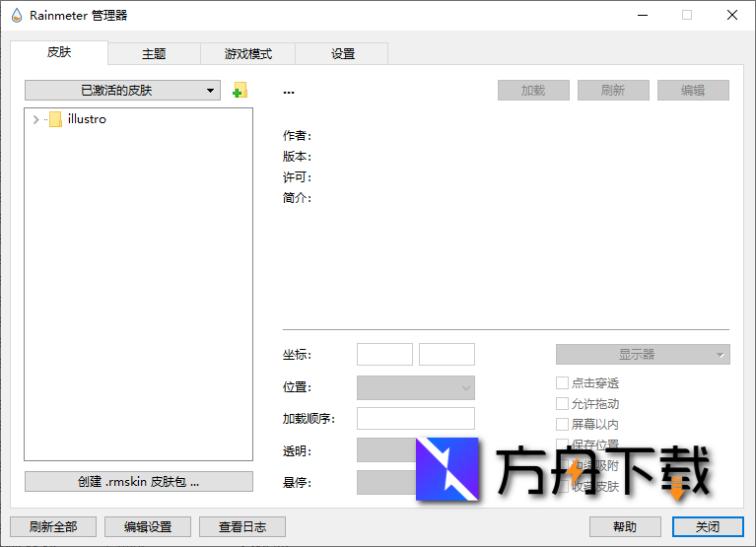This screenshot has height=547, width=756.
Task: Open the 位置 combo box
Action: (x=416, y=387)
